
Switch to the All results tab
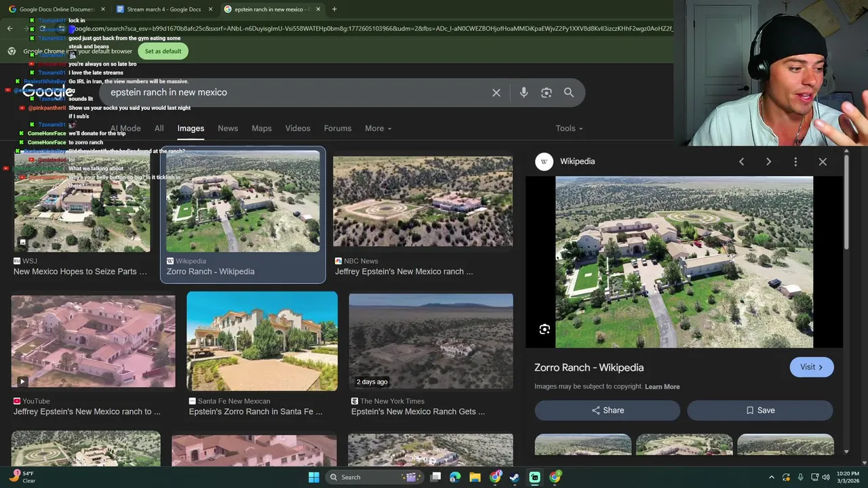pos(159,128)
